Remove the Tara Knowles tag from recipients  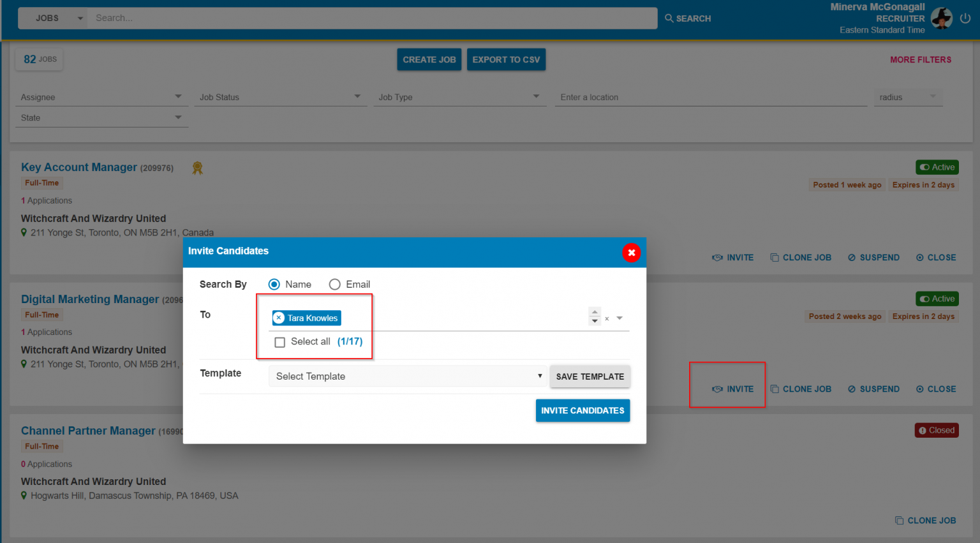(x=279, y=318)
